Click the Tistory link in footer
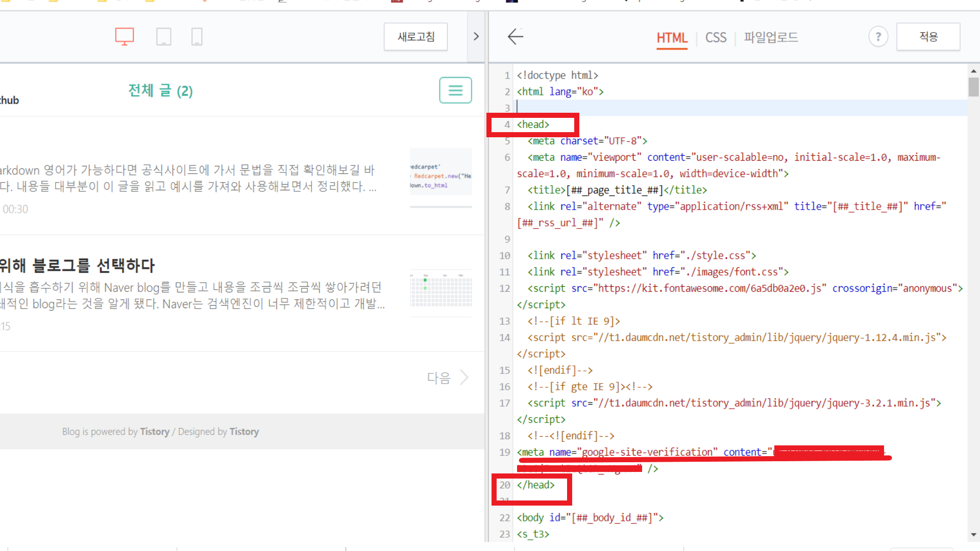This screenshot has width=980, height=551. 155,432
